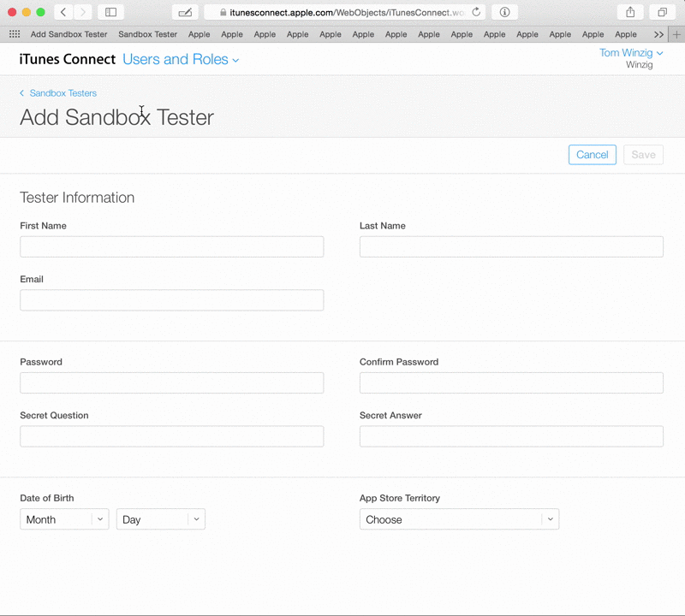685x616 pixels.
Task: Click the App Store Territory label
Action: pyautogui.click(x=399, y=498)
